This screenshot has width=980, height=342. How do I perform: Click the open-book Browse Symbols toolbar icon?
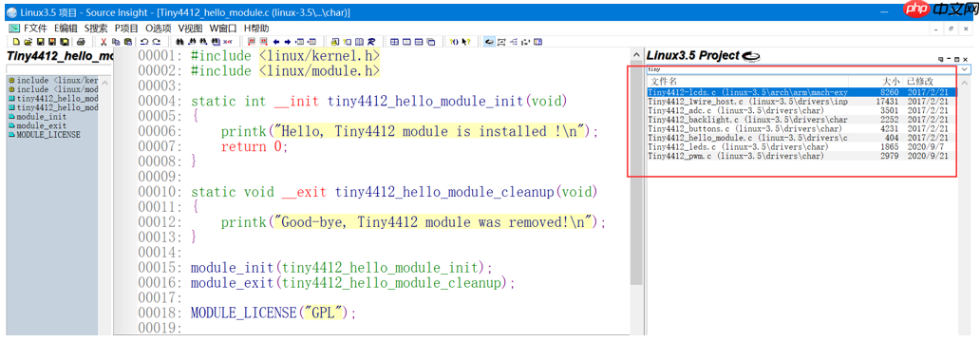point(359,42)
